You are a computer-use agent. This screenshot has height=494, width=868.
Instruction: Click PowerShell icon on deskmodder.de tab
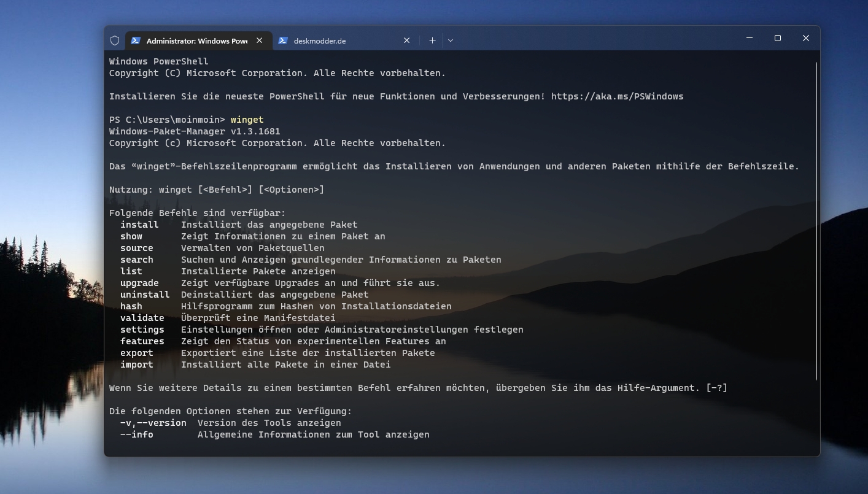tap(283, 41)
